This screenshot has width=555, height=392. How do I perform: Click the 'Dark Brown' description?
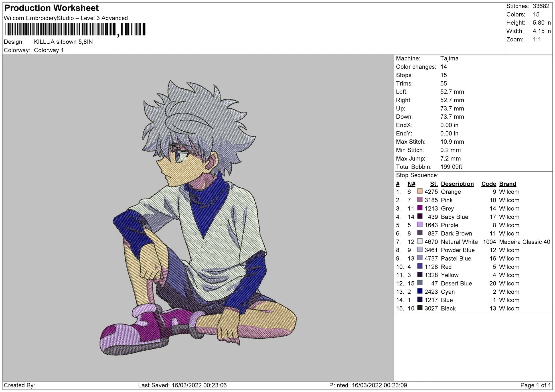point(456,233)
